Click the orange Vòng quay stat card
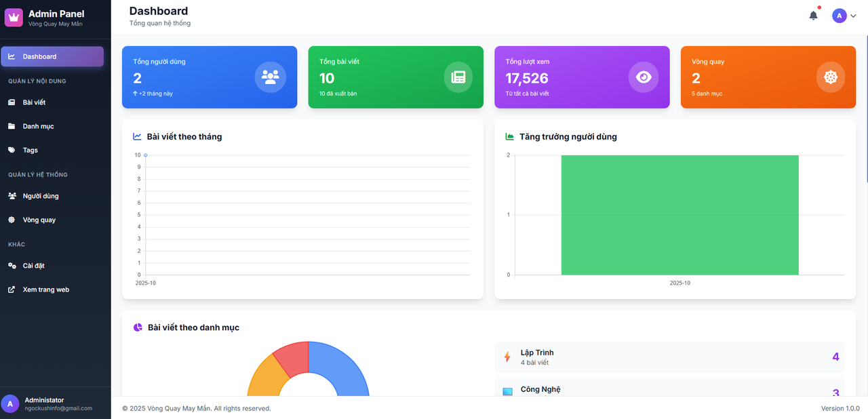Viewport: 868px width, 419px height. point(768,77)
